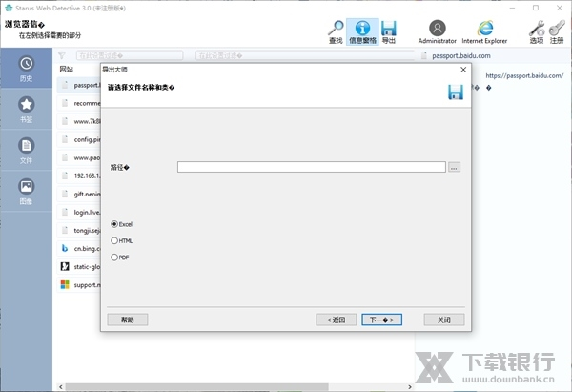Open https://passport.baidu.com/ link in info pane
This screenshot has height=392, width=572.
(524, 76)
